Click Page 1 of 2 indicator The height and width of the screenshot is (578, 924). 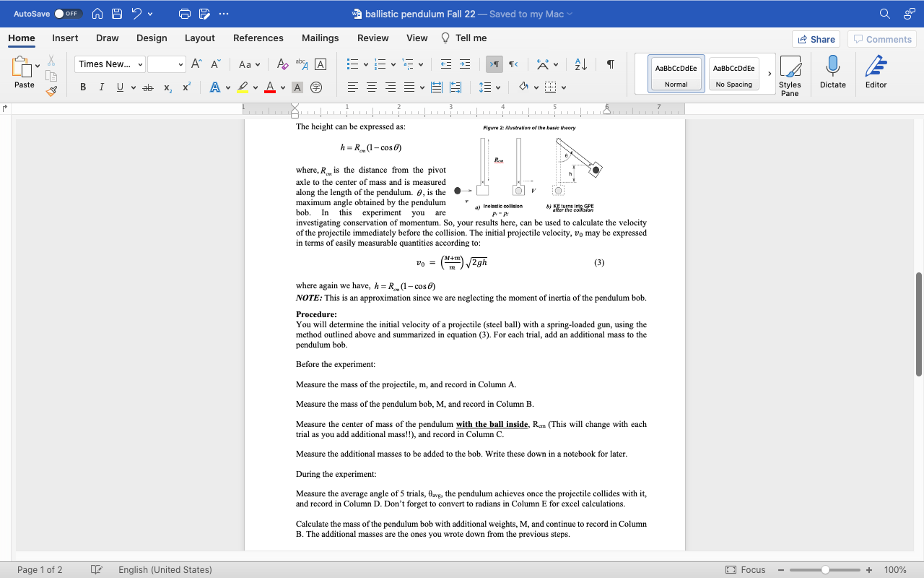pos(40,570)
